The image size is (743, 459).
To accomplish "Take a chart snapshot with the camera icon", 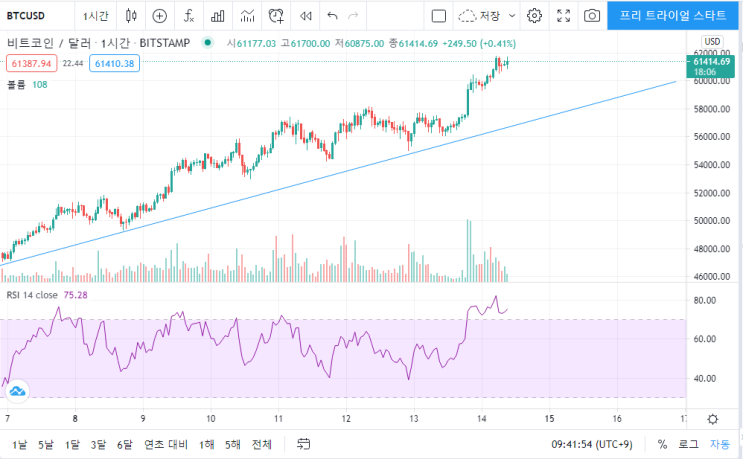I will [x=592, y=16].
